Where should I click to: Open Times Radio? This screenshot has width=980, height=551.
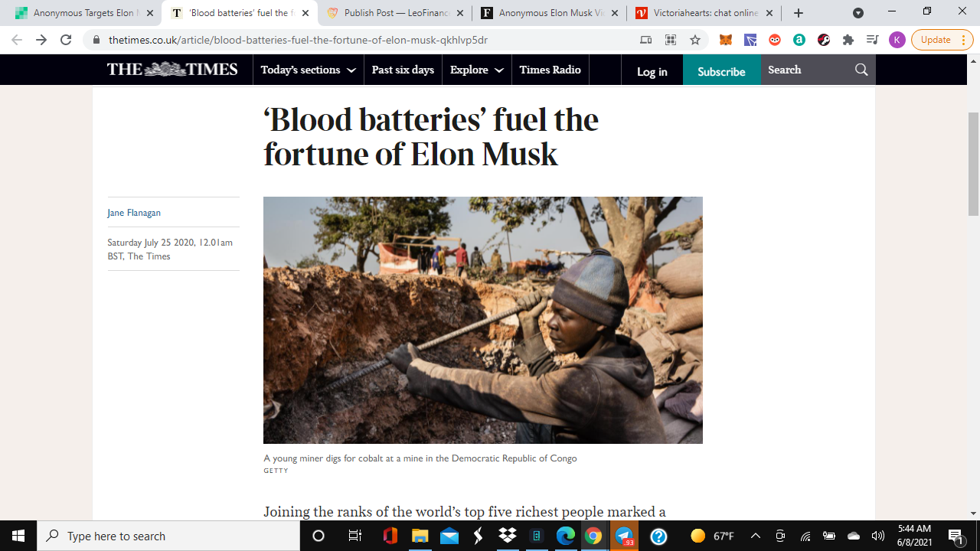tap(550, 70)
